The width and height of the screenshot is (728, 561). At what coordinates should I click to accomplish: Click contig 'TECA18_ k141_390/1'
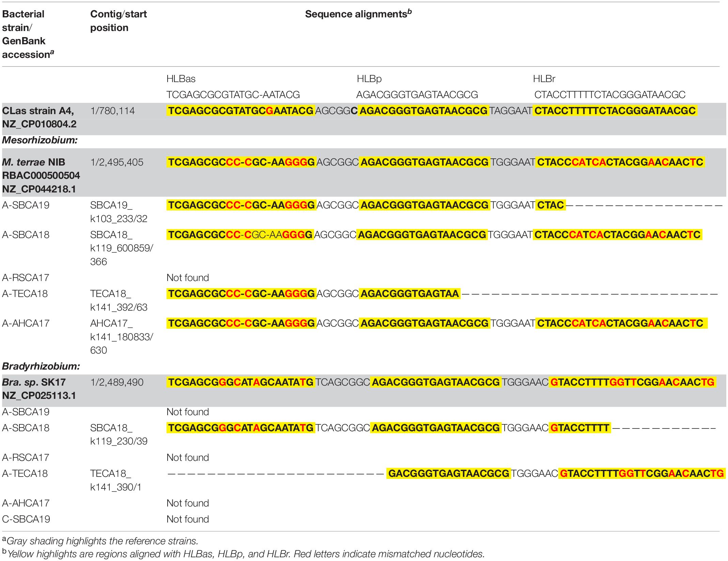click(115, 480)
